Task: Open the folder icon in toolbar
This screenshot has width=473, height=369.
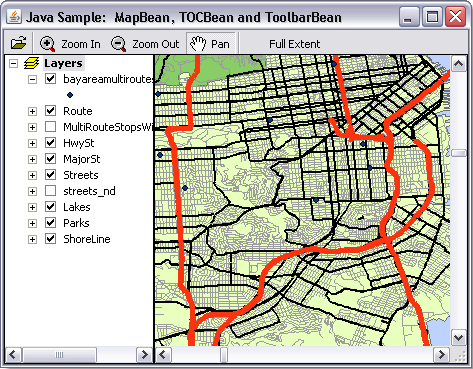Action: pos(19,44)
